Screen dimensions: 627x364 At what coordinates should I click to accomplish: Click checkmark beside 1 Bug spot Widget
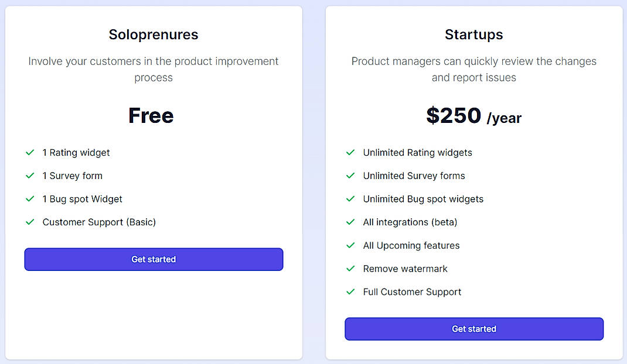coord(30,199)
